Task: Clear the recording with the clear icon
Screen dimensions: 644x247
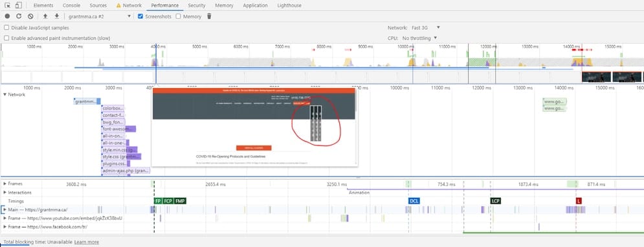Action: click(x=30, y=16)
